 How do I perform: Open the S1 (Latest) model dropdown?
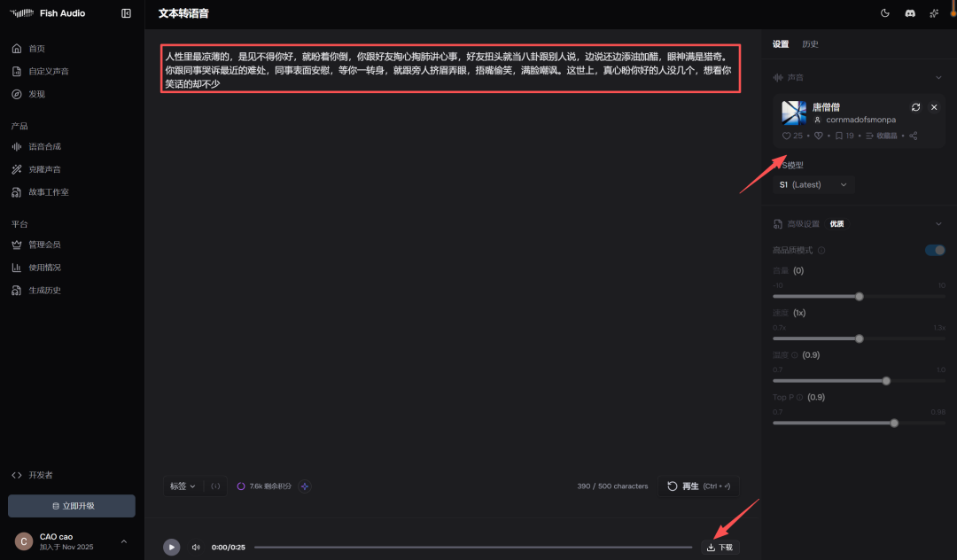click(x=813, y=184)
